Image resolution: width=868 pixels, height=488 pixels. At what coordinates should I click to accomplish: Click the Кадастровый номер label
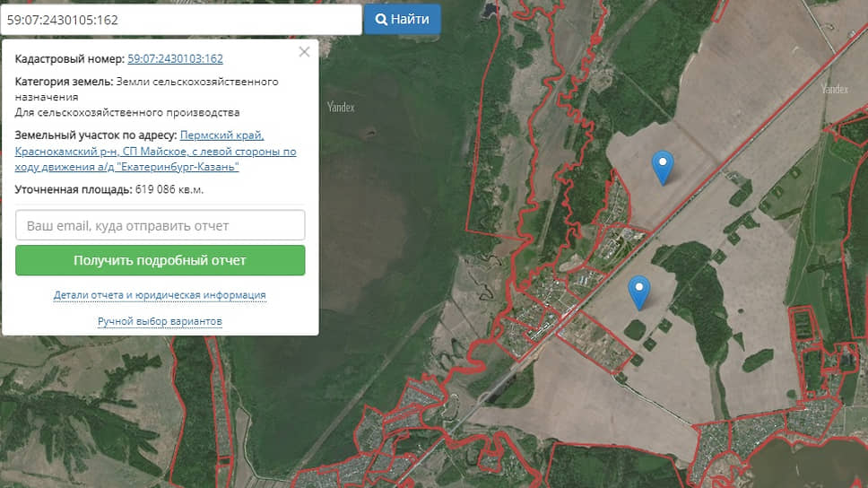click(x=70, y=59)
